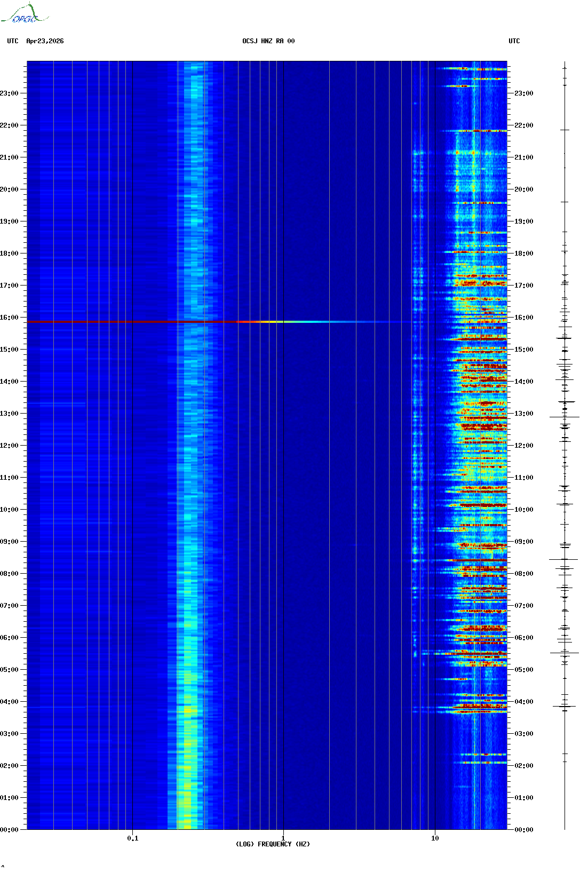Click the seismogram trace spike near 13:00
This screenshot has width=588, height=872.
(x=565, y=417)
